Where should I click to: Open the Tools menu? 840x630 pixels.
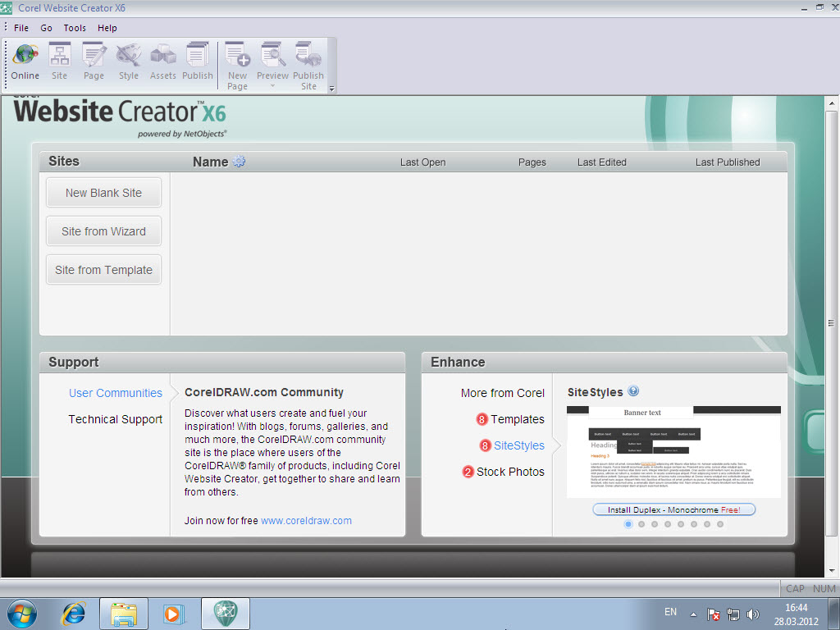tap(75, 28)
